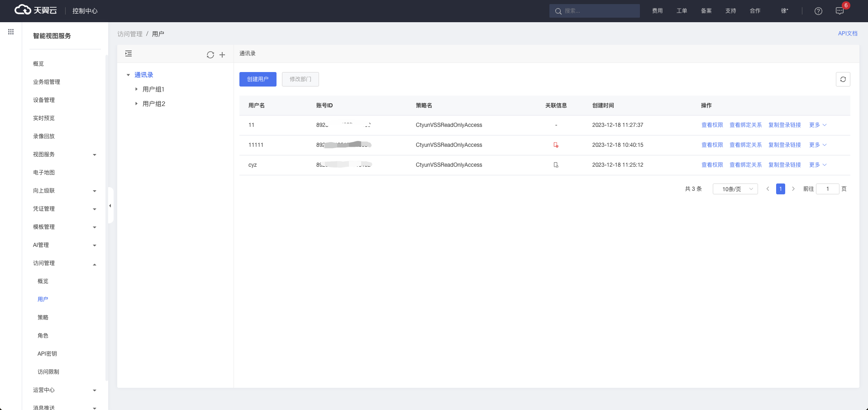Select 策略 in the sidebar menu

pos(43,318)
